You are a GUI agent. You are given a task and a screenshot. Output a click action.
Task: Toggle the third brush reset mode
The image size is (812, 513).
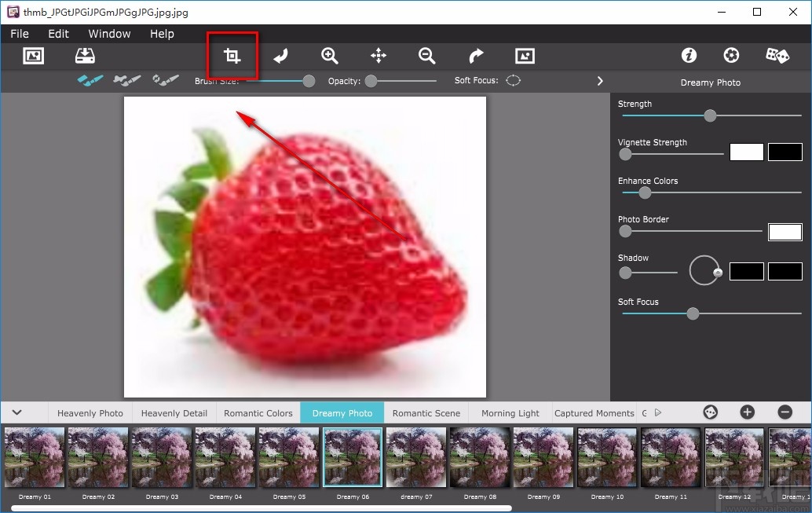(166, 81)
